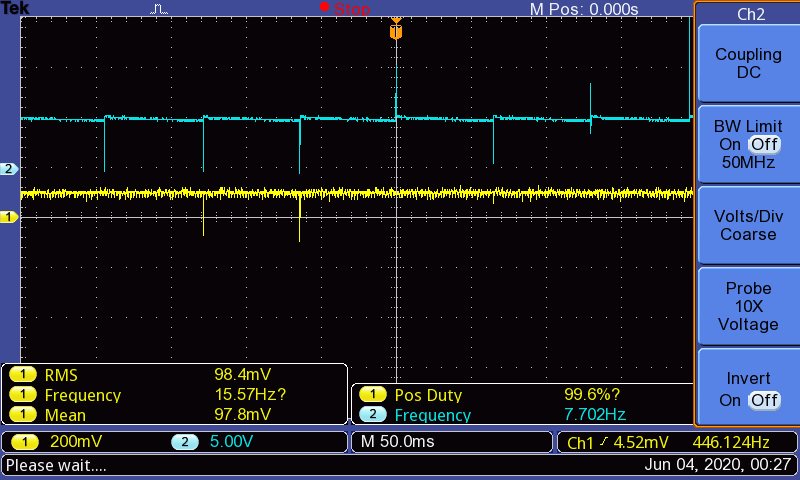Click the RMS value 98.4mV
Image resolution: width=800 pixels, height=480 pixels.
[242, 374]
